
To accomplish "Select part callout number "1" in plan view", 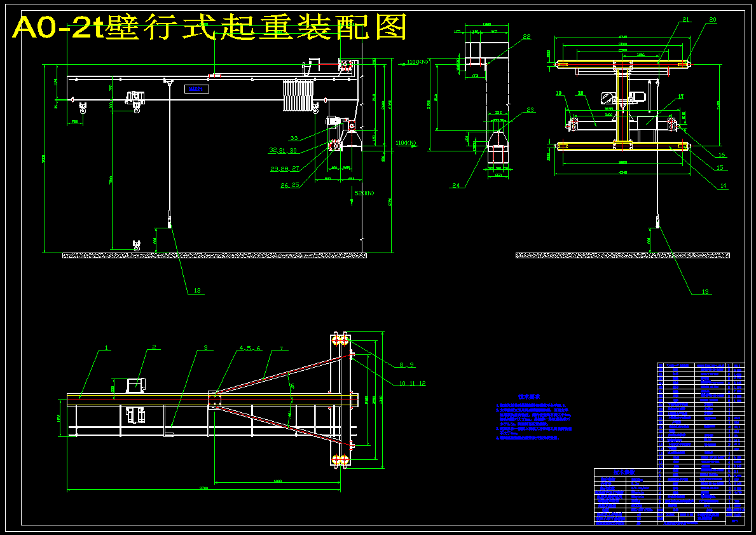I will click(x=107, y=349).
